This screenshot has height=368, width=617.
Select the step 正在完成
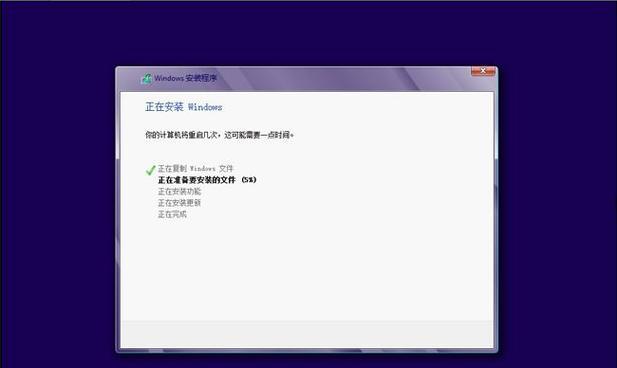click(x=172, y=214)
